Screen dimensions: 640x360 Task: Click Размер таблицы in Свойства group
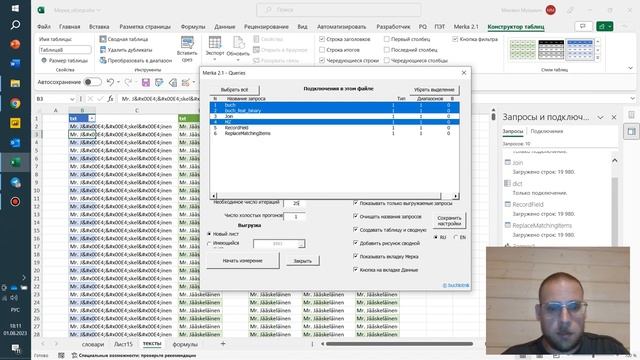click(x=64, y=60)
